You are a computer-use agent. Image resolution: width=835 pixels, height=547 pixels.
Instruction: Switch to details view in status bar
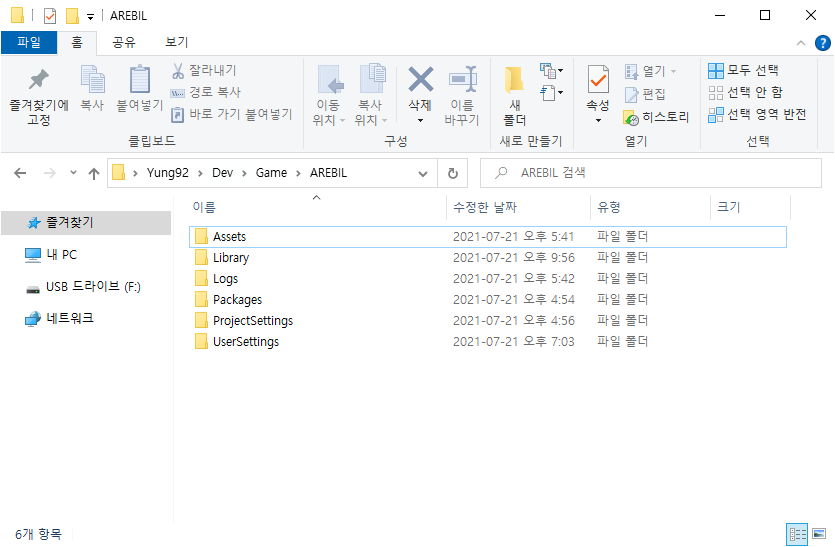click(797, 534)
